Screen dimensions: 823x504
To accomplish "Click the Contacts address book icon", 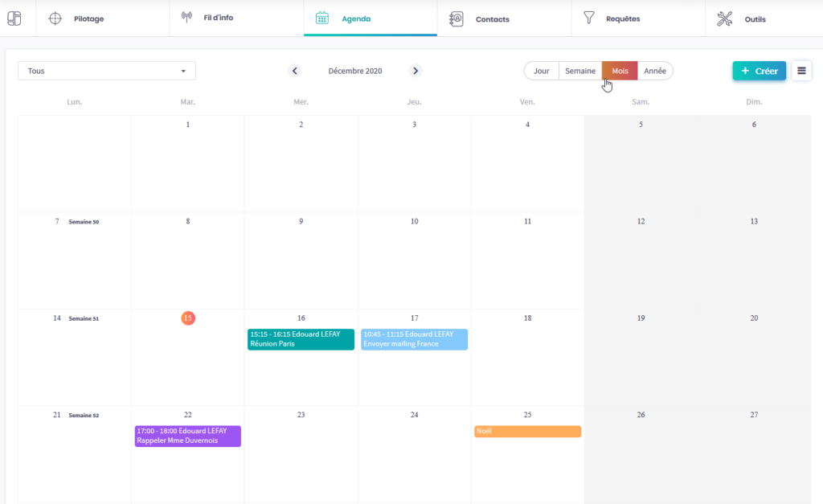I will point(456,18).
